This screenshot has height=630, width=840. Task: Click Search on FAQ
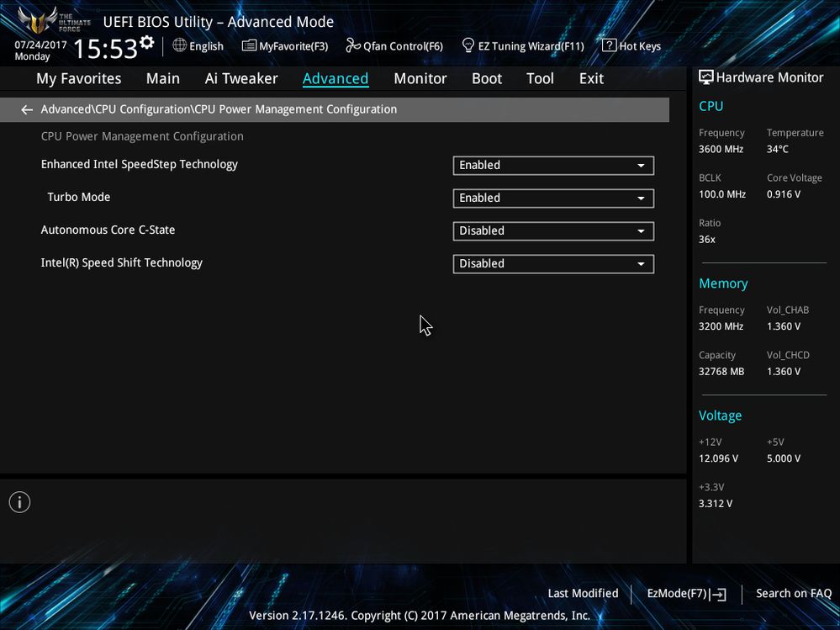click(794, 594)
